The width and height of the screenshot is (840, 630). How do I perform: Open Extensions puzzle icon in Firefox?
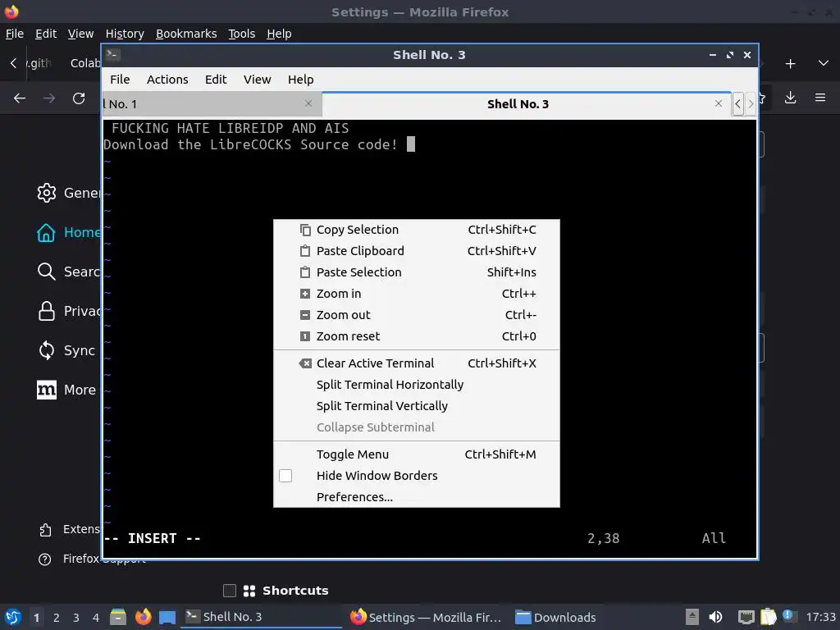[45, 529]
